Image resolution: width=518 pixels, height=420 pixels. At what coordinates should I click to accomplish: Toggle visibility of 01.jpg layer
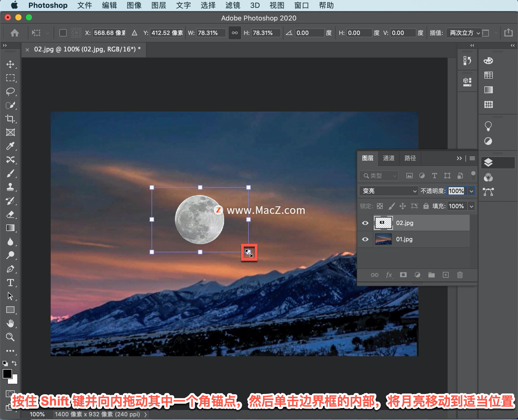pos(366,239)
